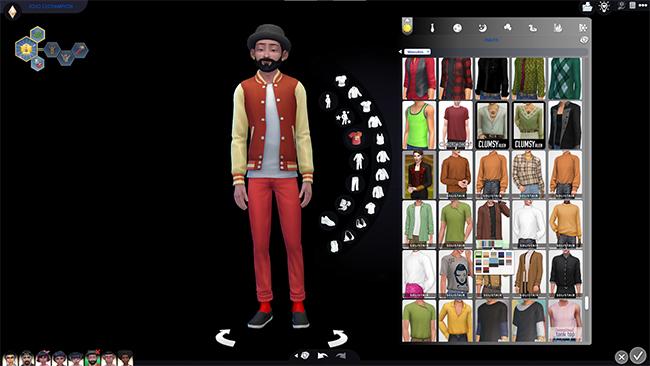
Task: Toggle the eye visibility icon in catalog panel
Action: click(x=584, y=40)
